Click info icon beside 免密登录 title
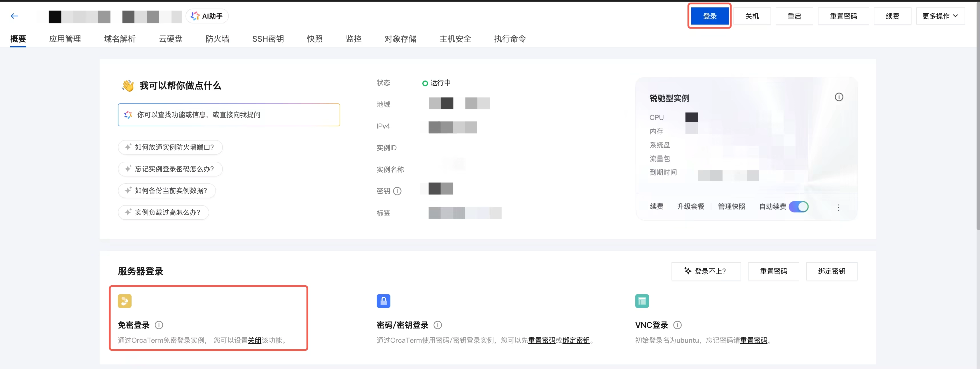Screen dimensions: 980x369 pyautogui.click(x=159, y=325)
